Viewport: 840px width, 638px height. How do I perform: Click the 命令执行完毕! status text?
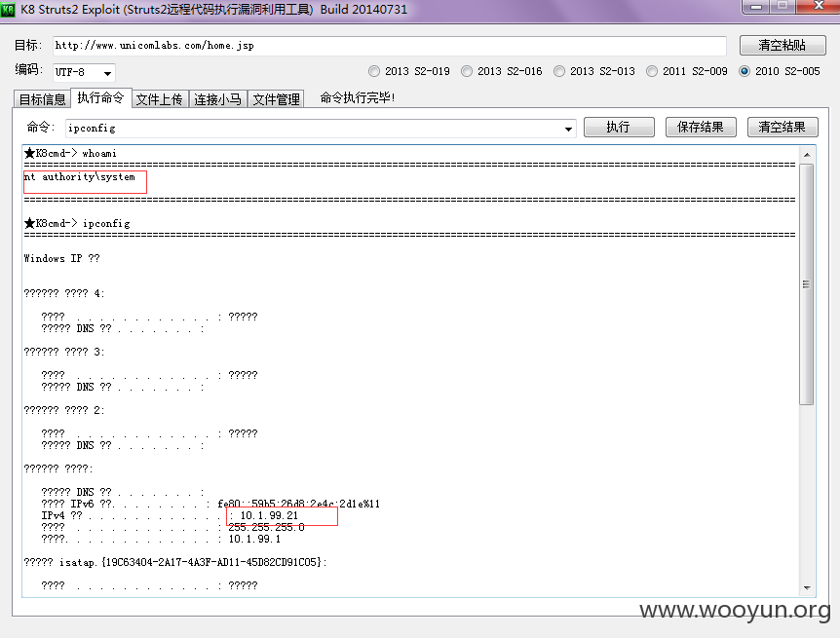(358, 97)
